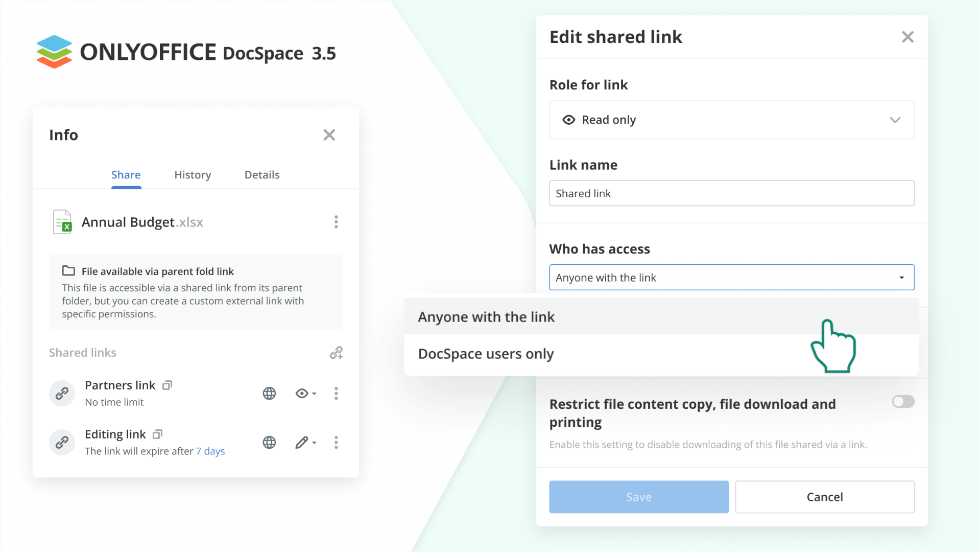Close the Edit shared link panel
Viewport: 980px width, 552px height.
(908, 36)
